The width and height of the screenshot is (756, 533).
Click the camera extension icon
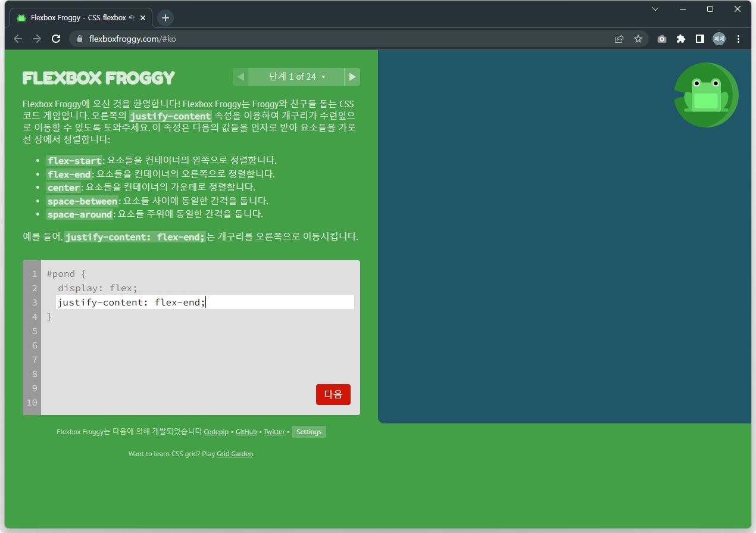662,39
